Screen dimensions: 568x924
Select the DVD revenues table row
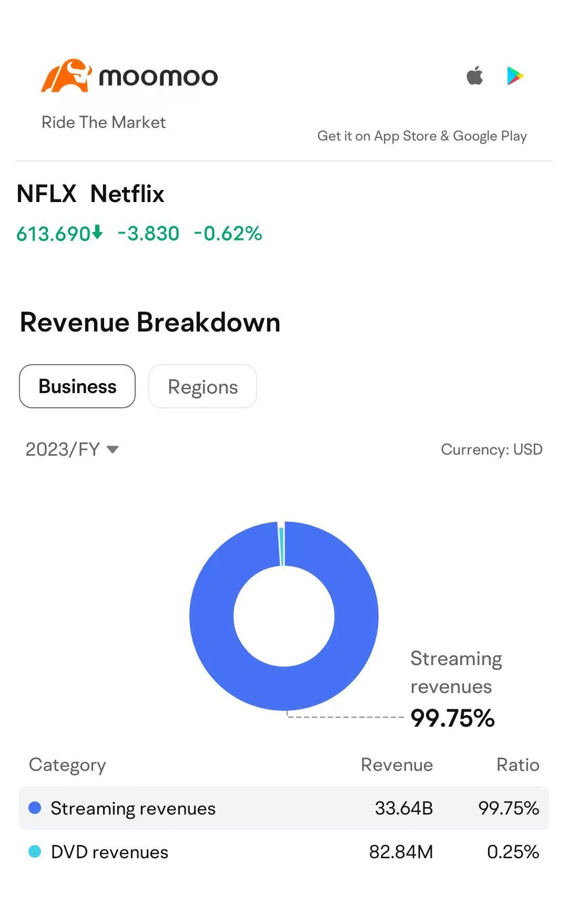(x=284, y=851)
